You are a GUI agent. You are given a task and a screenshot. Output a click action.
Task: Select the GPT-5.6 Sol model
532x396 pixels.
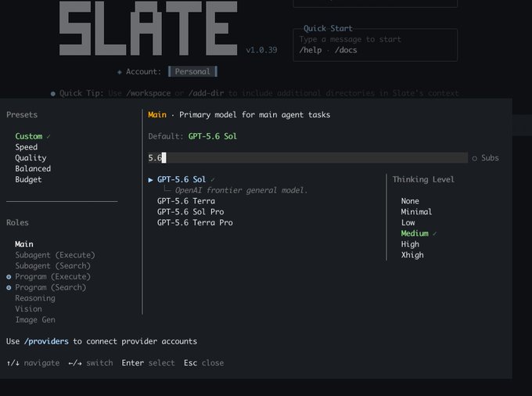(182, 179)
